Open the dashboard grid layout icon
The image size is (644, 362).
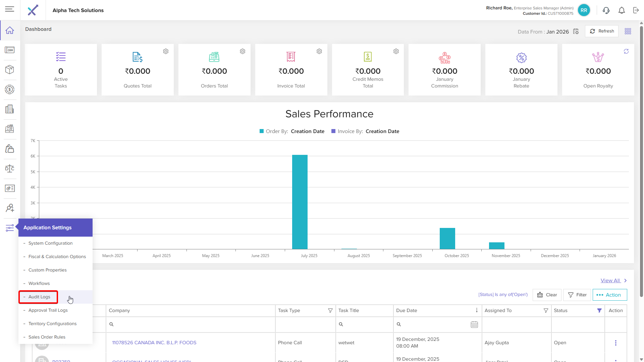[x=628, y=31]
